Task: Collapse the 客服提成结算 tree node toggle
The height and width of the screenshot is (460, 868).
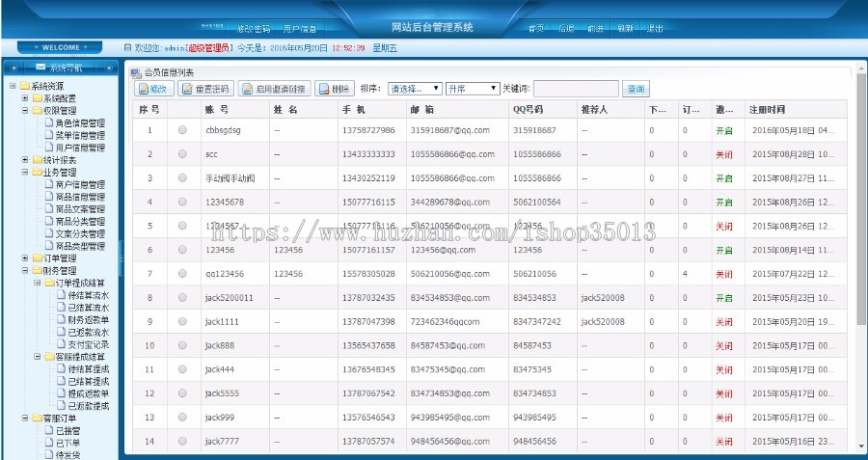Action: click(x=37, y=357)
